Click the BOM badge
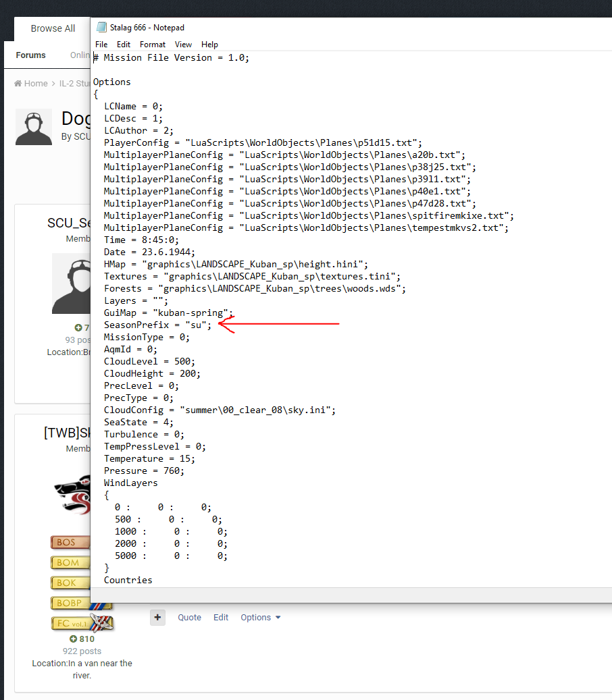The width and height of the screenshot is (612, 700). pyautogui.click(x=70, y=562)
